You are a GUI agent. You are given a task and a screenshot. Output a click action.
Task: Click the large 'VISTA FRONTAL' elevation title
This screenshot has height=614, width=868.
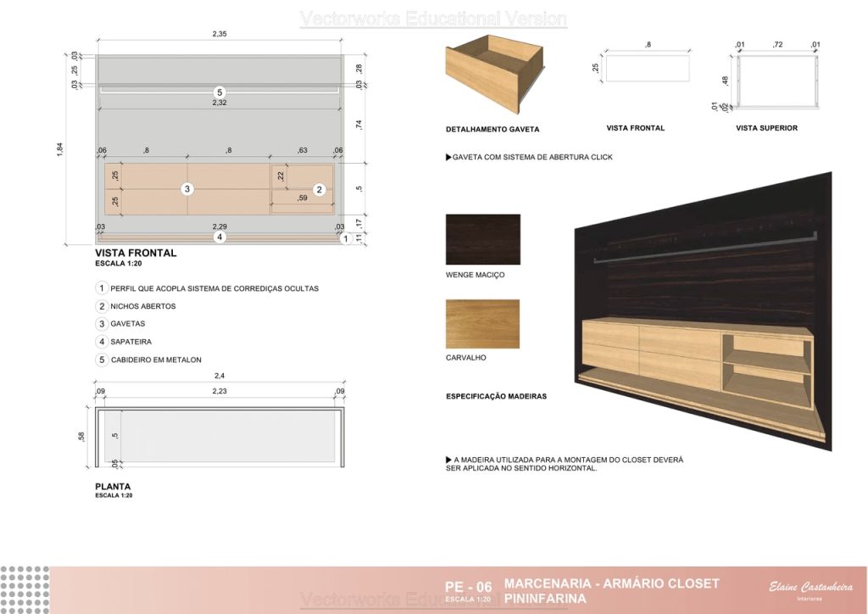tap(136, 253)
